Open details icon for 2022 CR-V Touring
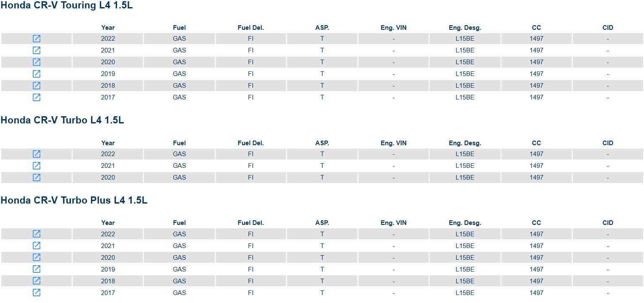The width and height of the screenshot is (644, 303). coord(37,39)
